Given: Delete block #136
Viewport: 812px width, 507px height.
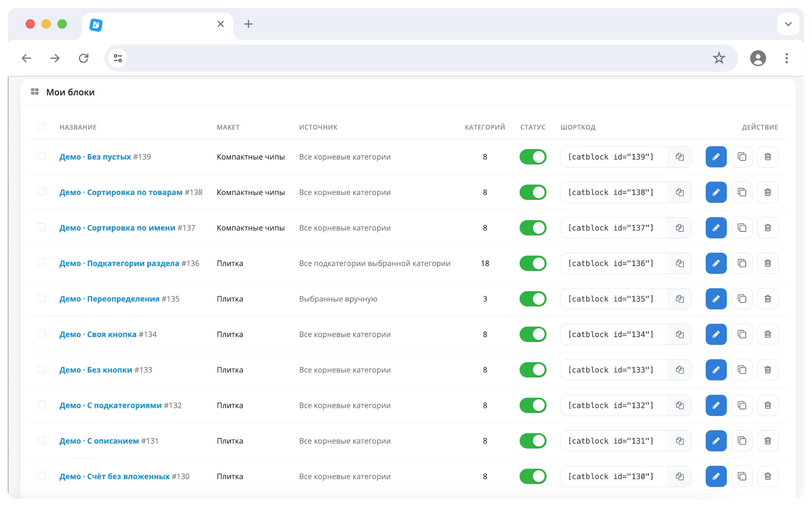Looking at the screenshot, I should pyautogui.click(x=767, y=263).
